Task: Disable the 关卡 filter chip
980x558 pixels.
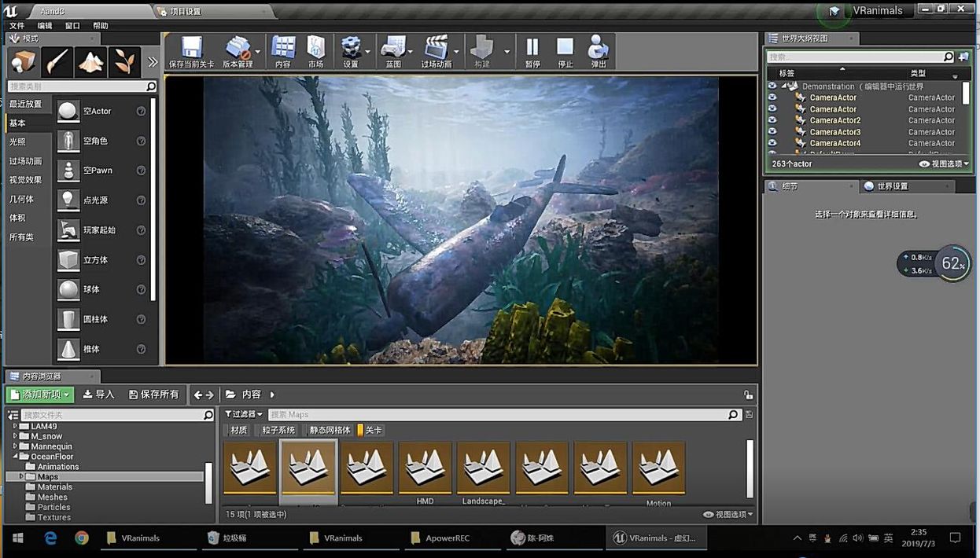Action: pos(371,430)
